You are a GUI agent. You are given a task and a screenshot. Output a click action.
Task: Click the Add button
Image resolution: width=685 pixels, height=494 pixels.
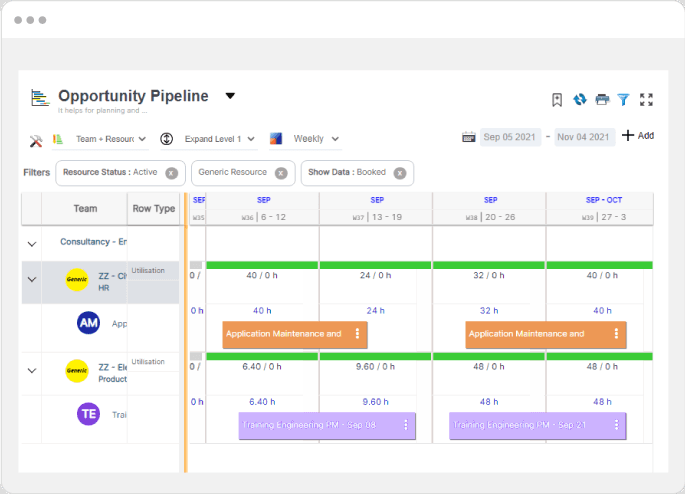click(637, 136)
